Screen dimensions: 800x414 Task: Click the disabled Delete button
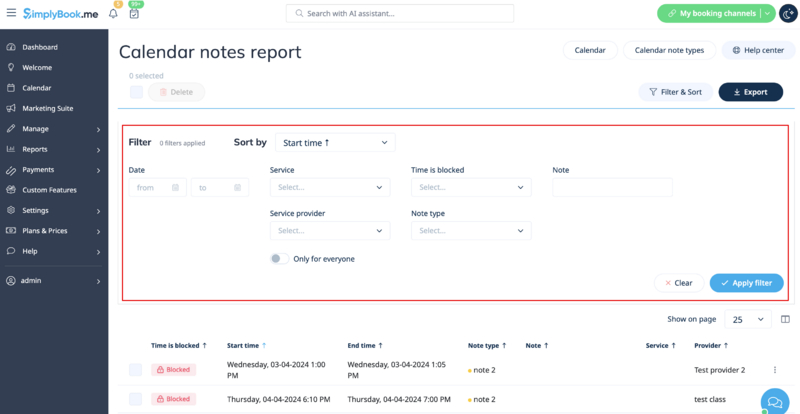(x=177, y=92)
